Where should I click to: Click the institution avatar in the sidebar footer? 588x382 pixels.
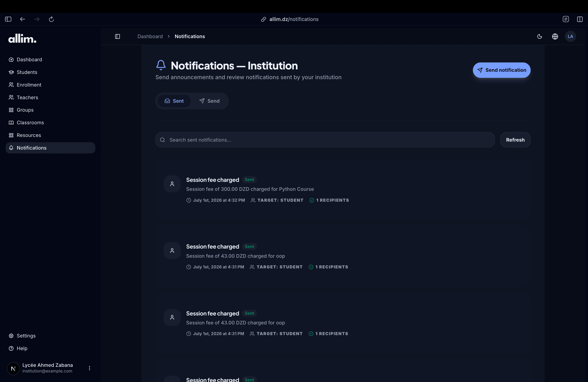13,368
